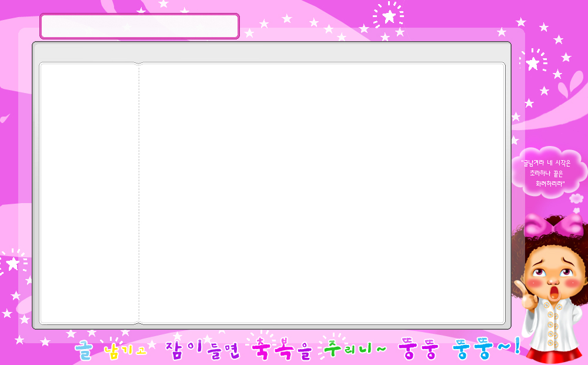Screen dimensions: 588x365
Task: Click the green '주리니~' text
Action: point(354,350)
